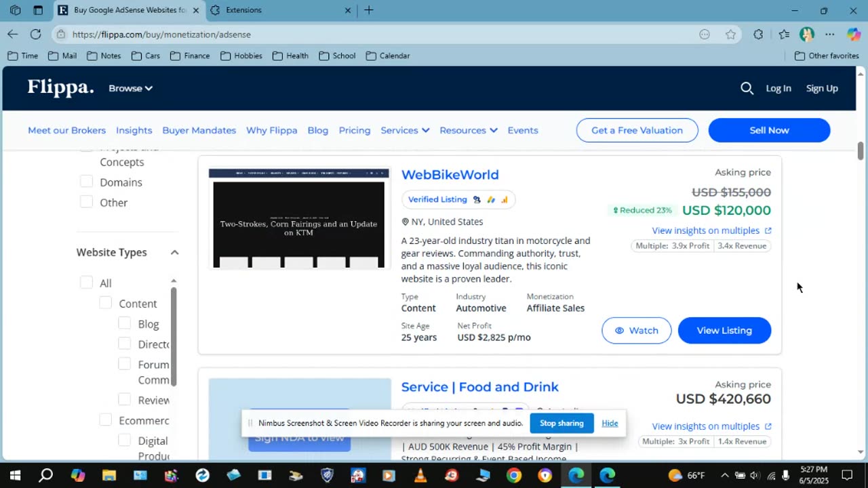Expand the Browse dropdown in header
Image resolution: width=868 pixels, height=488 pixels.
[x=130, y=88]
